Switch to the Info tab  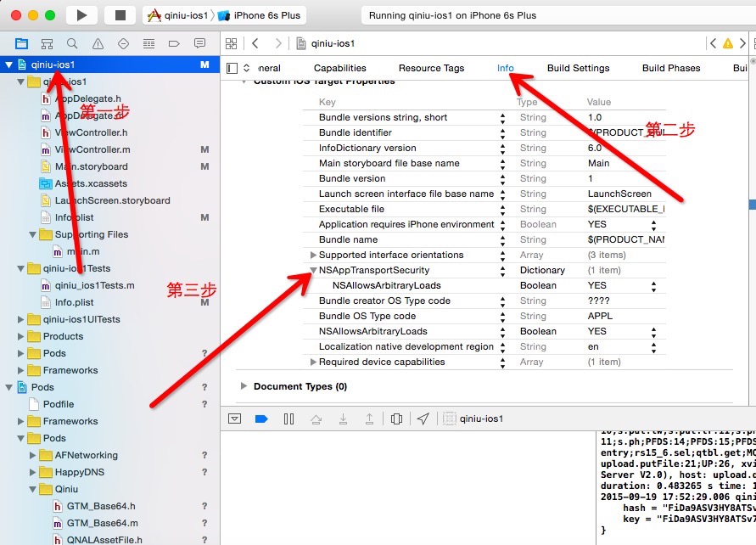[506, 68]
